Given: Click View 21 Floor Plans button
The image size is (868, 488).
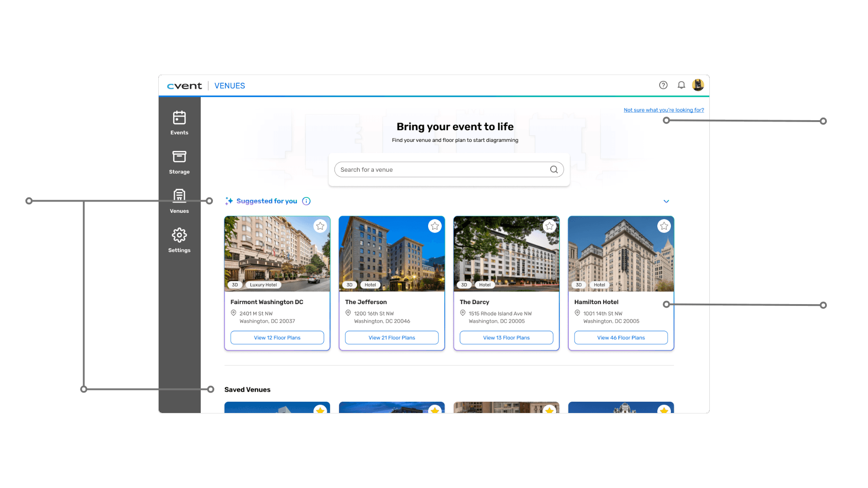Looking at the screenshot, I should (392, 338).
